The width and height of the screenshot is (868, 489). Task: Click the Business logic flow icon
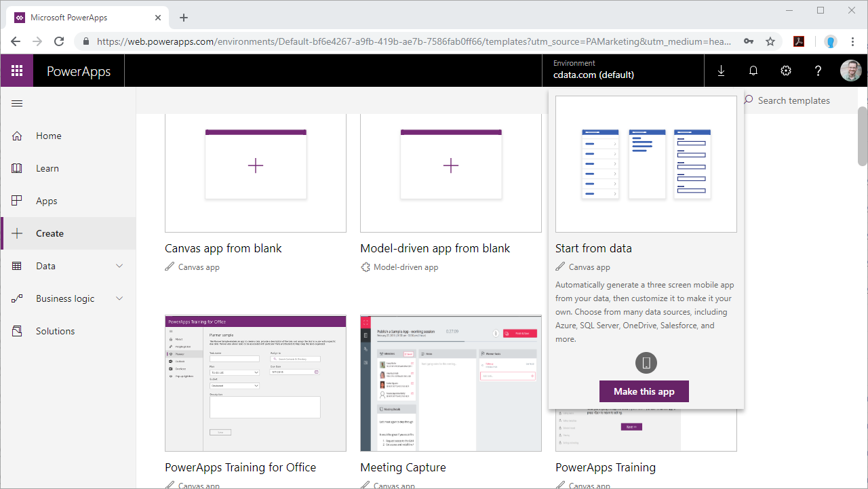tap(17, 298)
